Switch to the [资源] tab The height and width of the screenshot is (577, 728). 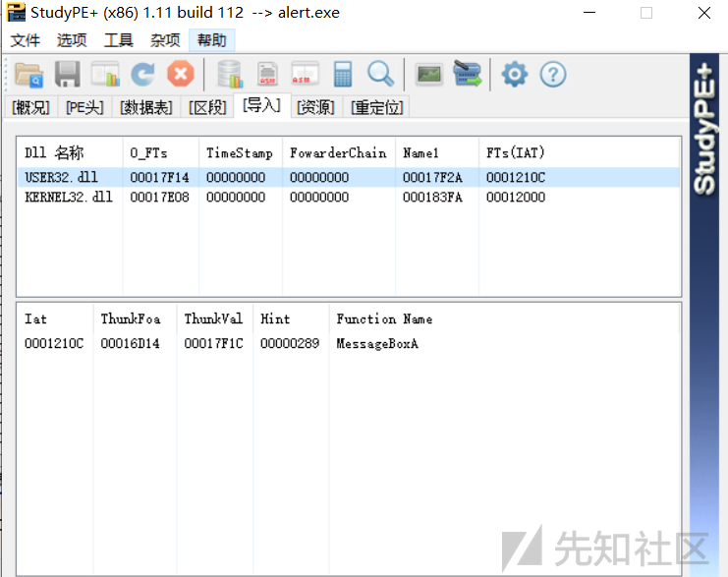[x=315, y=108]
